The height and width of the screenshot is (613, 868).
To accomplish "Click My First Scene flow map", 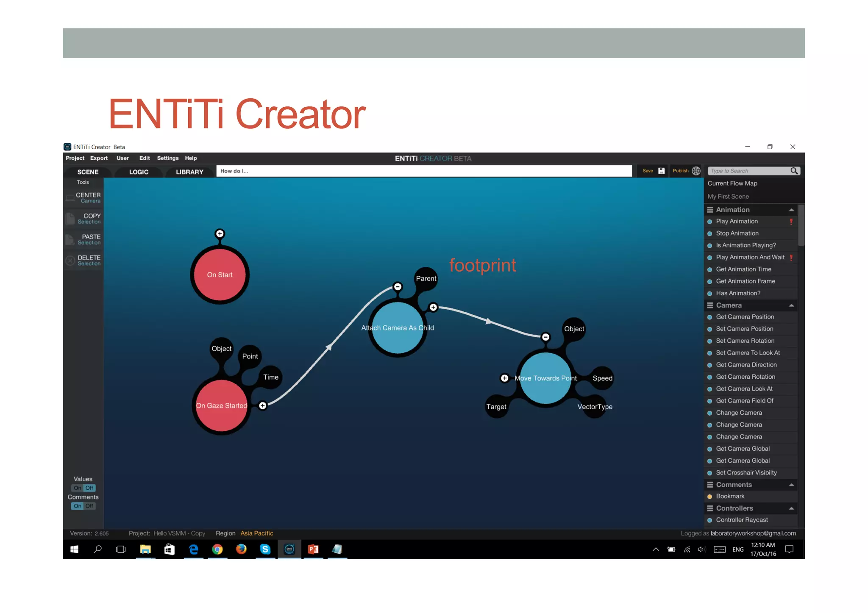I will [728, 197].
